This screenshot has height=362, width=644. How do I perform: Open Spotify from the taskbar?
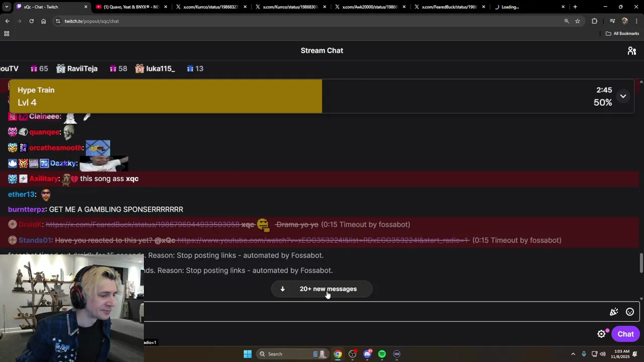point(382,354)
